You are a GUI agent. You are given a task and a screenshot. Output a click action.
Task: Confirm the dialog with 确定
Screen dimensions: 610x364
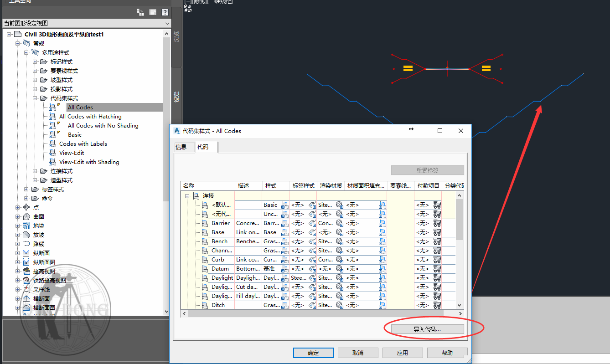click(x=313, y=353)
